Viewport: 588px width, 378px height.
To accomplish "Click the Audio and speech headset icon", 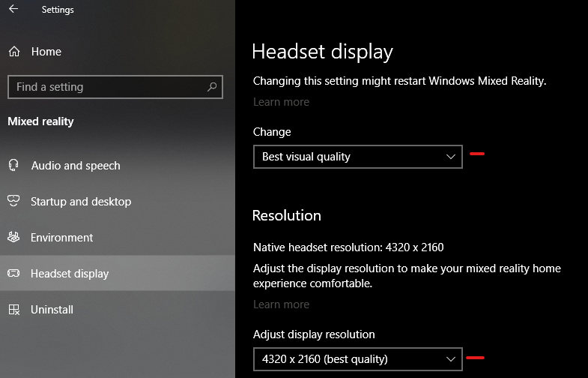I will coord(13,165).
